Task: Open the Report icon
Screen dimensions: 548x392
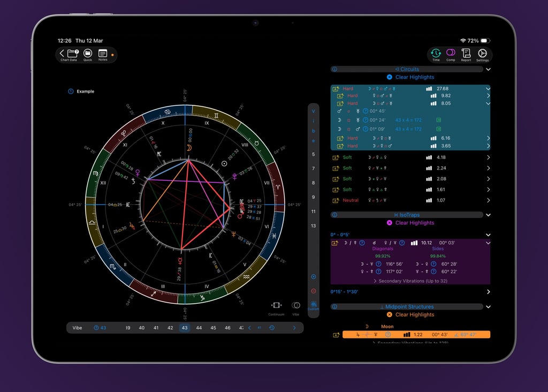Action: point(466,53)
